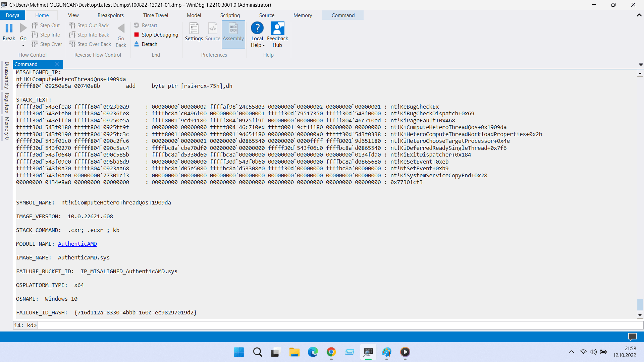Open the AuthenticAMD module link
This screenshot has height=362, width=644.
(77, 244)
